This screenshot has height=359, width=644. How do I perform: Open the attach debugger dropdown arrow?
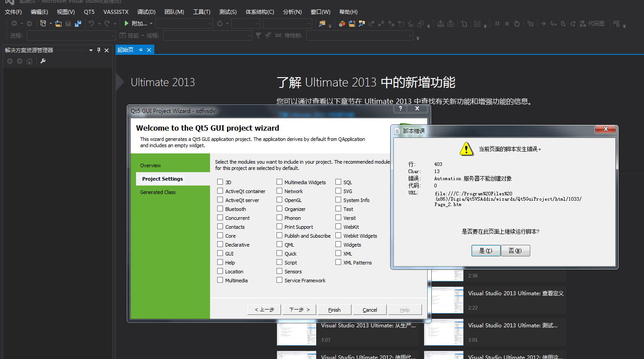(151, 23)
